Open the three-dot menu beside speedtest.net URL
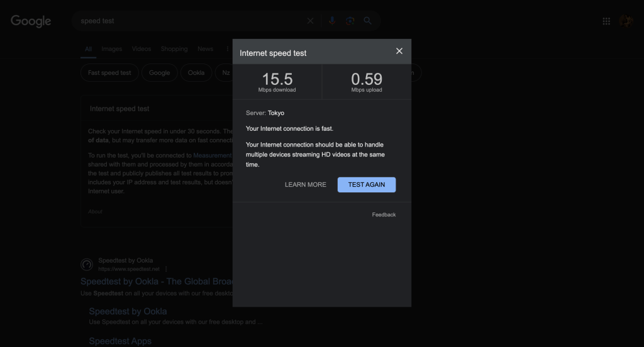644x347 pixels. (x=166, y=269)
